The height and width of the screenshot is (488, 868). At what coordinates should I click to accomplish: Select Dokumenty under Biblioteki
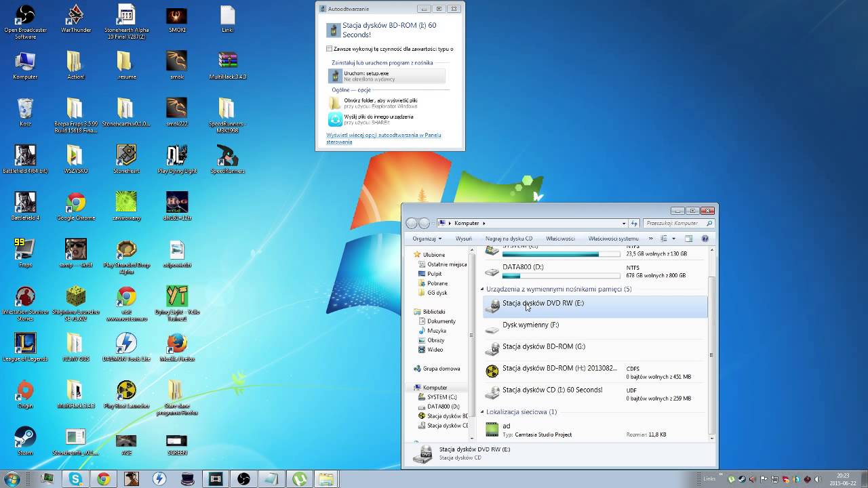441,321
